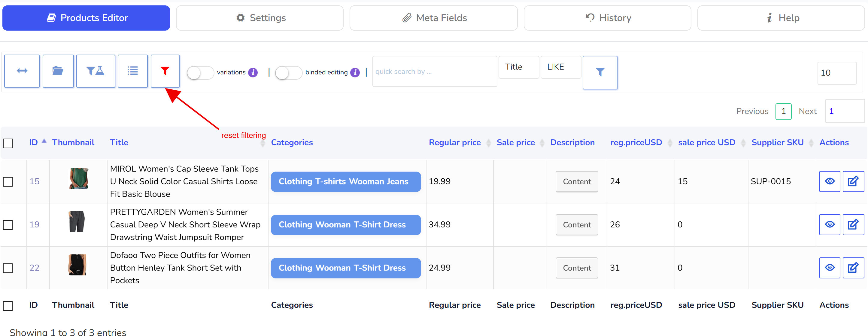Image resolution: width=868 pixels, height=336 pixels.
Task: Open the list view toolbar button
Action: (x=133, y=71)
